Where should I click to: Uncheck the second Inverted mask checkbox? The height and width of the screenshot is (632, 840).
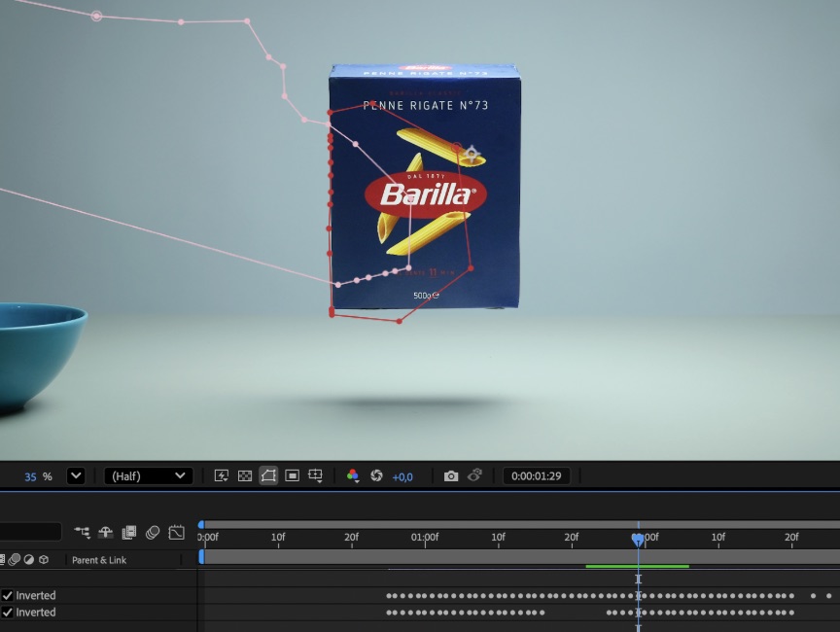tap(8, 613)
